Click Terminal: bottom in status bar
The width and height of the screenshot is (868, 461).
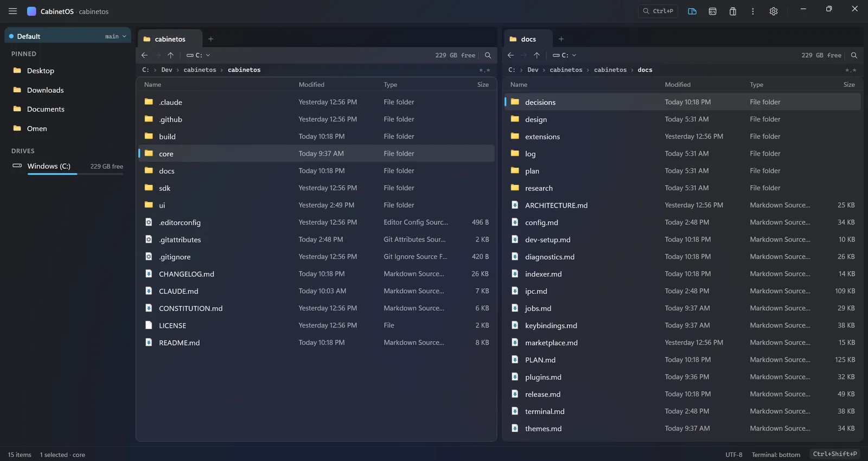[776, 454]
